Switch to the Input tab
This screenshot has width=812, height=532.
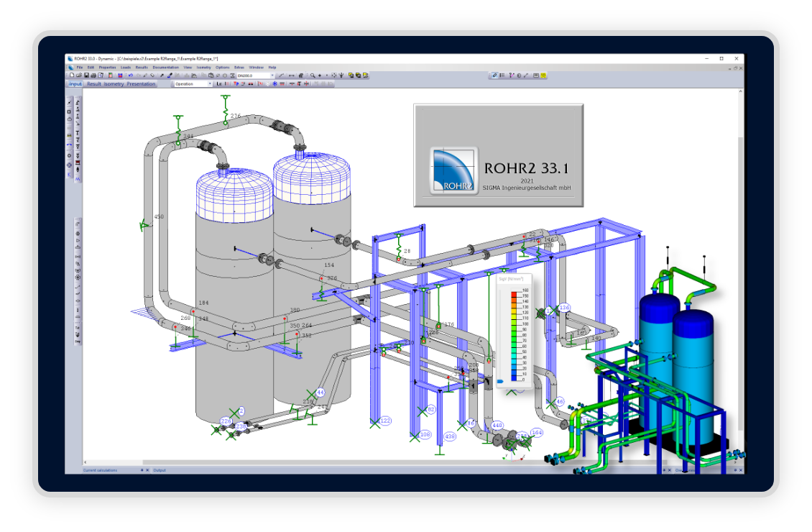[75, 84]
